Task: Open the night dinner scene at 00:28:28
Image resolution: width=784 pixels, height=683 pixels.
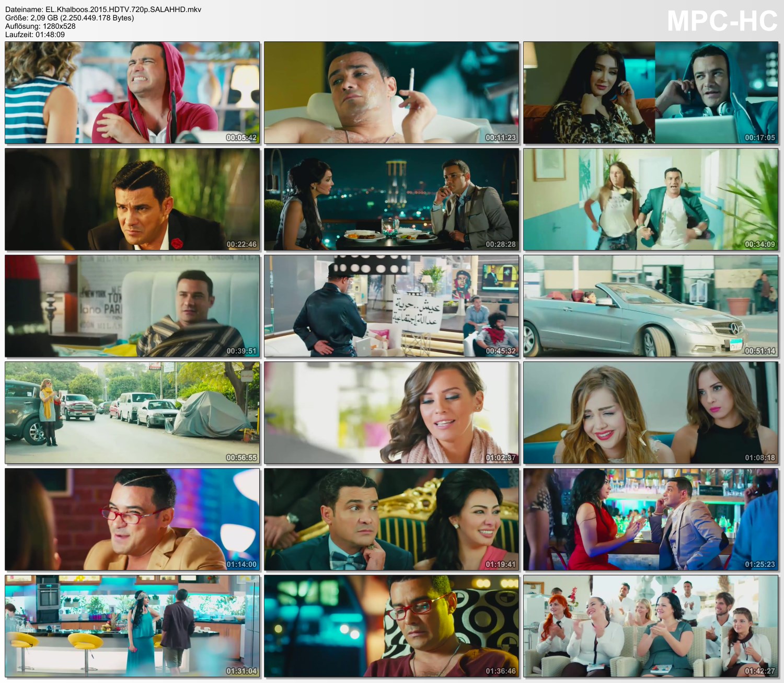Action: pos(391,199)
